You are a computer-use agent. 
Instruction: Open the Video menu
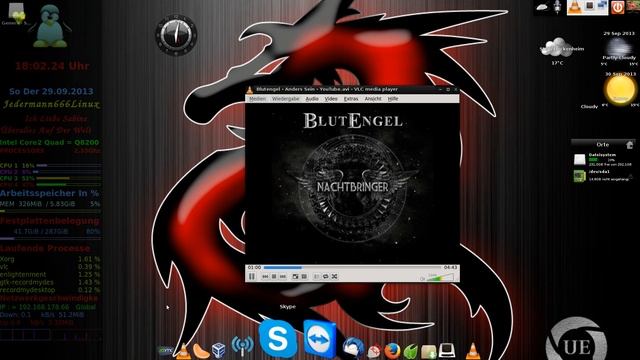(331, 99)
